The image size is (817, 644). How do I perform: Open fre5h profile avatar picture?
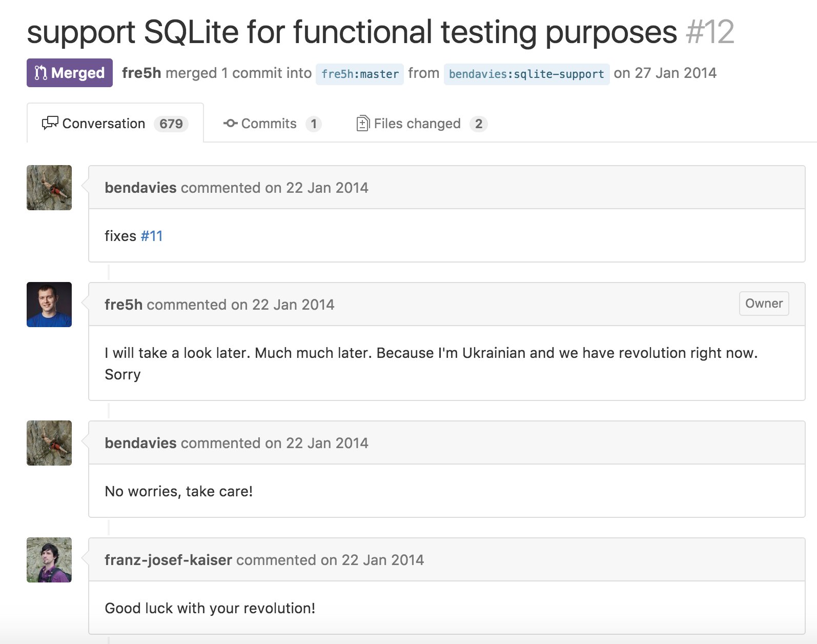point(49,305)
